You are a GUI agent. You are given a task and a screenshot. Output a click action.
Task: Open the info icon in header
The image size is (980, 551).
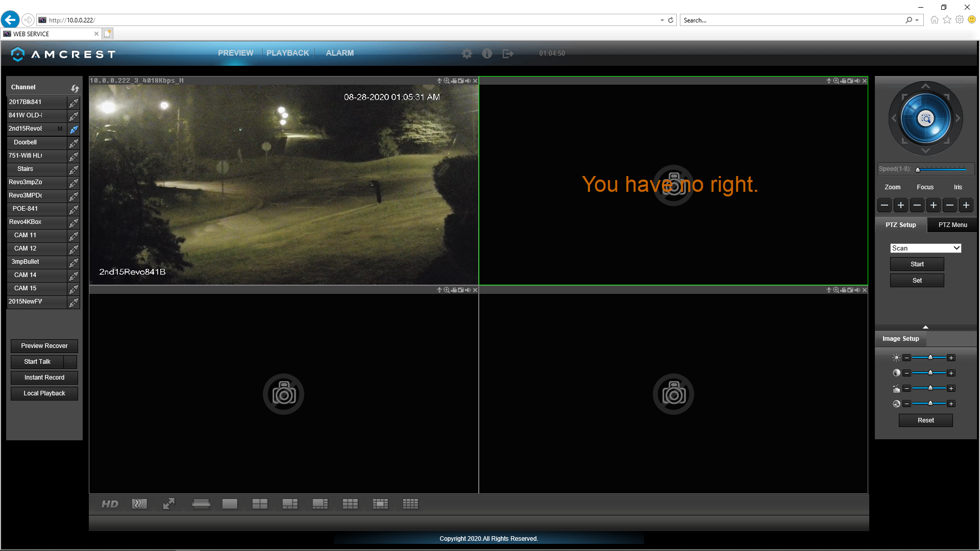click(487, 54)
